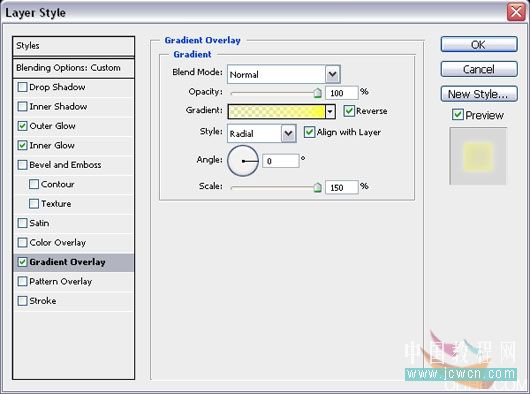
Task: Select the Satin label
Action: pos(40,223)
